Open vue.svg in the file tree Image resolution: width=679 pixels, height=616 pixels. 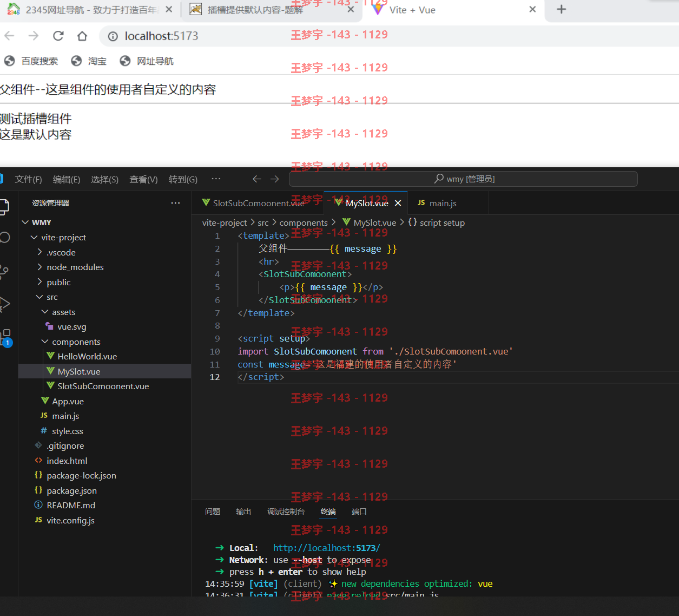pos(72,327)
